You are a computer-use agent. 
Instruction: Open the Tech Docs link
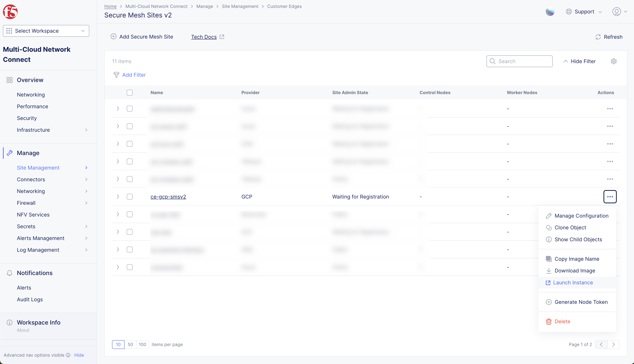point(204,37)
